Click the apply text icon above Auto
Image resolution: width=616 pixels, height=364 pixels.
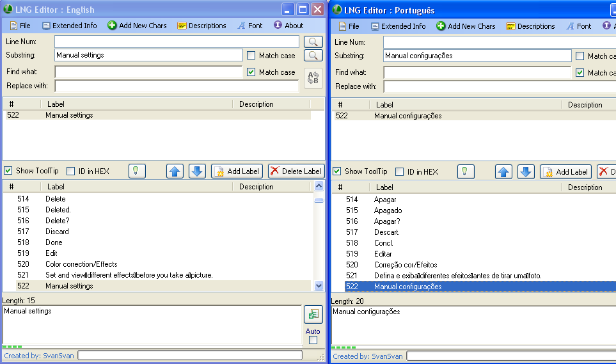pyautogui.click(x=312, y=315)
